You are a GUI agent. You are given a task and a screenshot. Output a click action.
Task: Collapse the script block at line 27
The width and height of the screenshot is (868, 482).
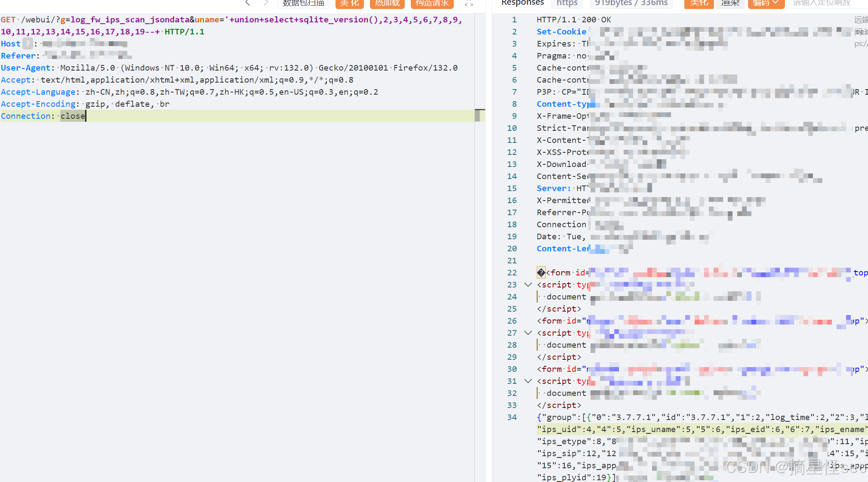528,333
